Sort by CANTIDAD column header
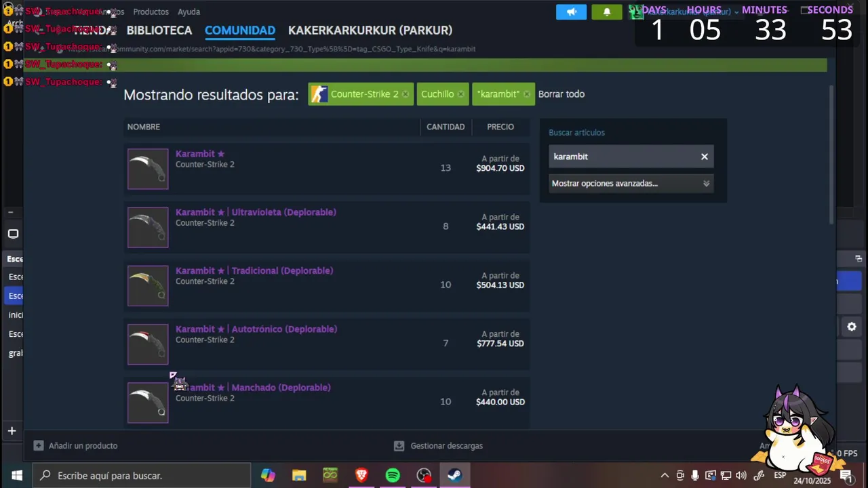 [x=446, y=127]
